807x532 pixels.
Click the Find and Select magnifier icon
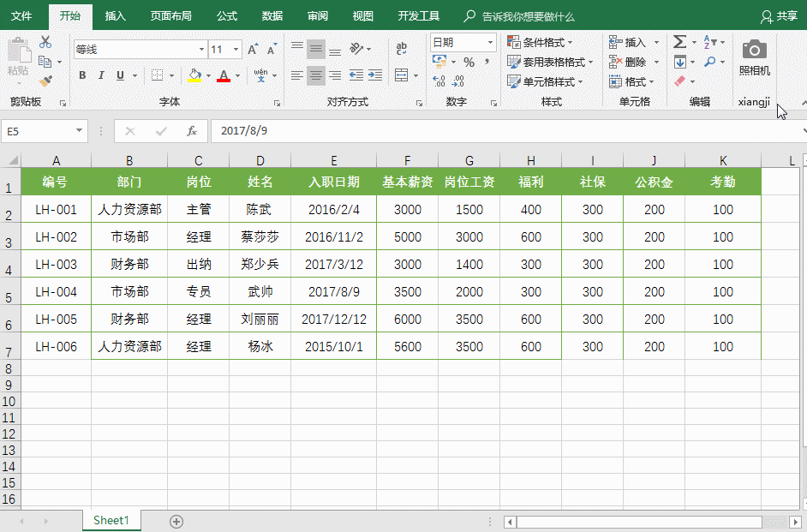click(x=710, y=63)
